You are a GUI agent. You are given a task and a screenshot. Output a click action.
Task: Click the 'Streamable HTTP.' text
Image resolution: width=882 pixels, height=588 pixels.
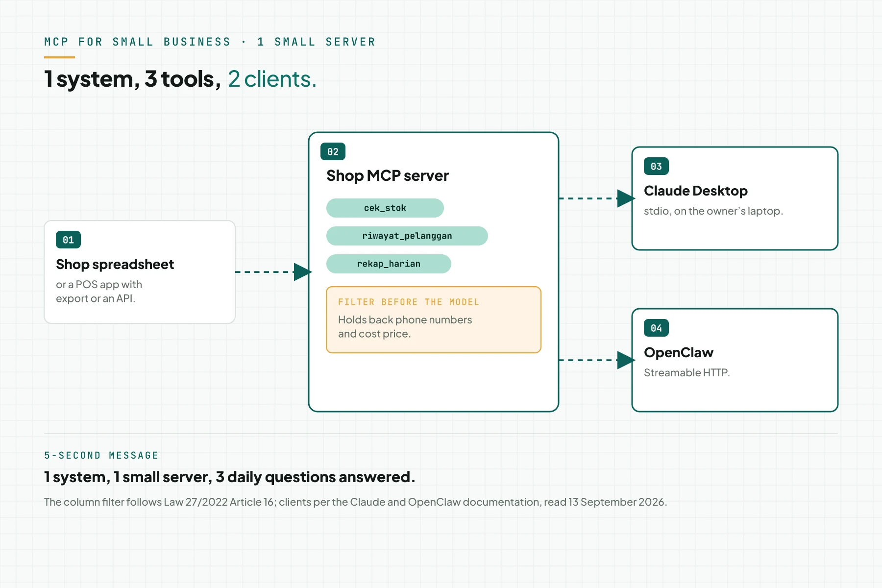pos(687,372)
